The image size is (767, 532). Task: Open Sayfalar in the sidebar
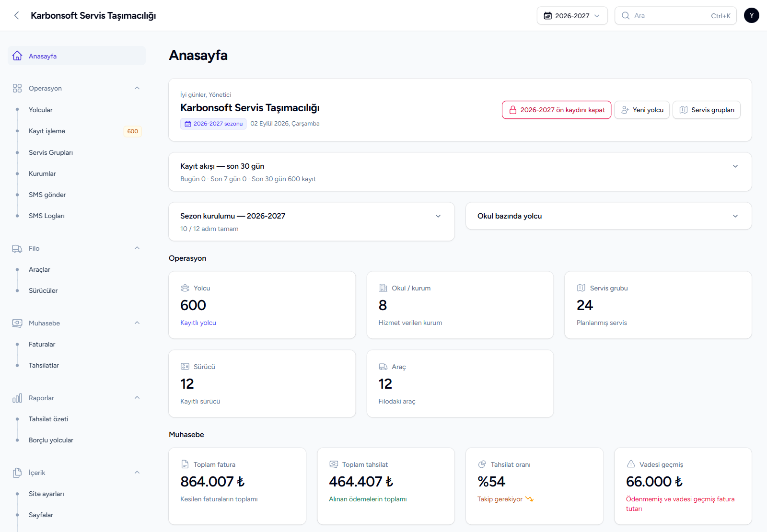coord(77,515)
